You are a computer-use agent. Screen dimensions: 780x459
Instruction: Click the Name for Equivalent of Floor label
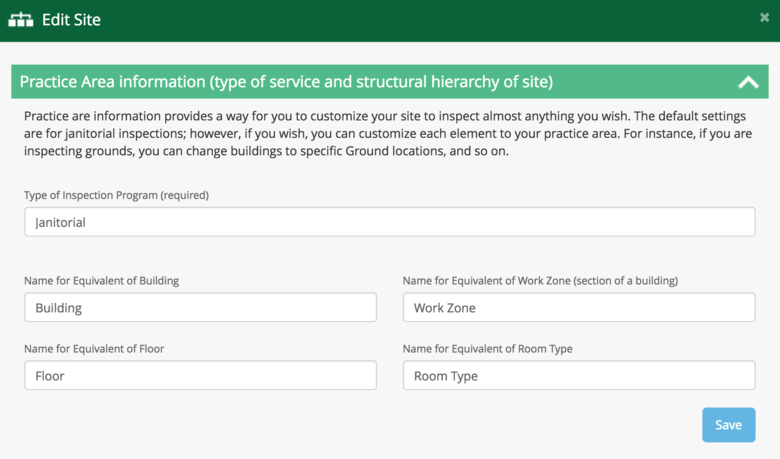point(94,349)
